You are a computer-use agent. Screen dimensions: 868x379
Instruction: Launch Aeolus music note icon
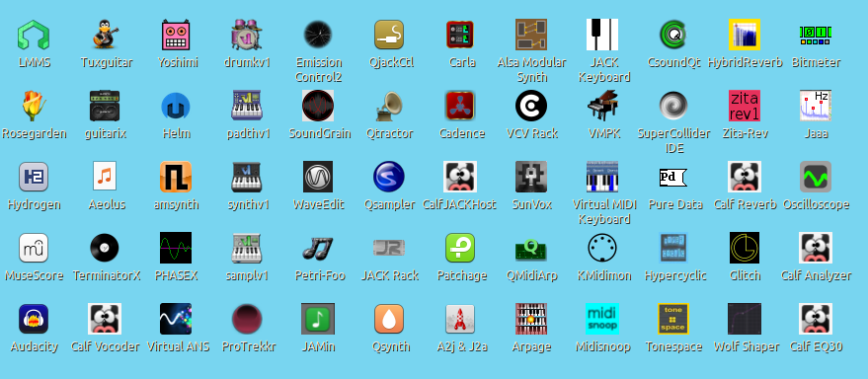click(x=105, y=177)
